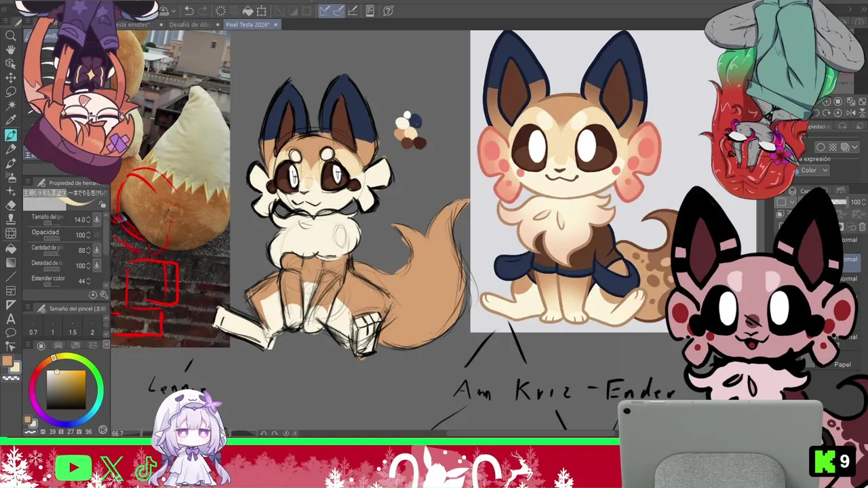Select the Frame border tool

click(11, 291)
